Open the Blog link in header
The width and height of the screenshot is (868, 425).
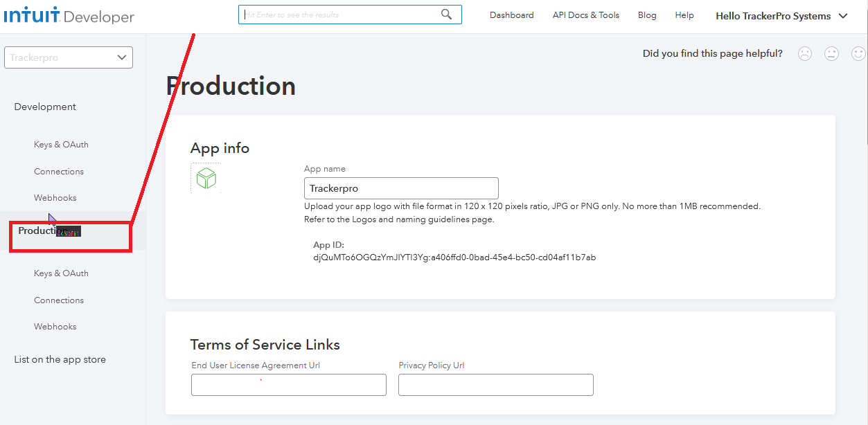[647, 15]
